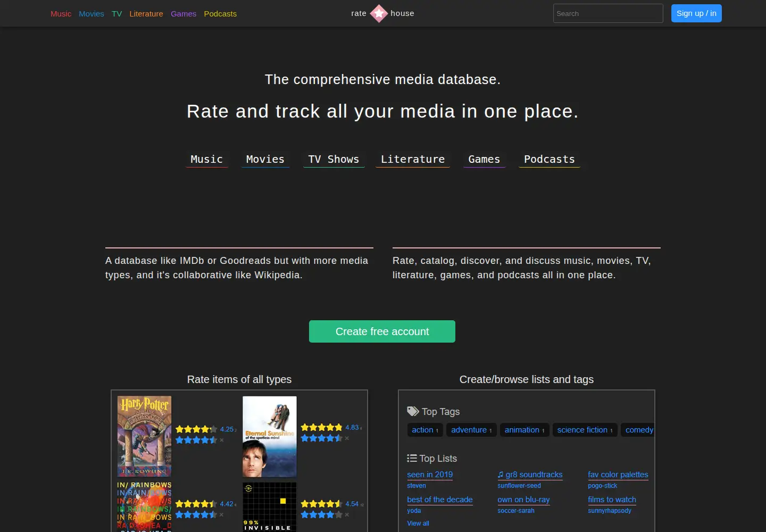Screen dimensions: 766x532
Task: Click View all under Top Lists
Action: [x=418, y=523]
